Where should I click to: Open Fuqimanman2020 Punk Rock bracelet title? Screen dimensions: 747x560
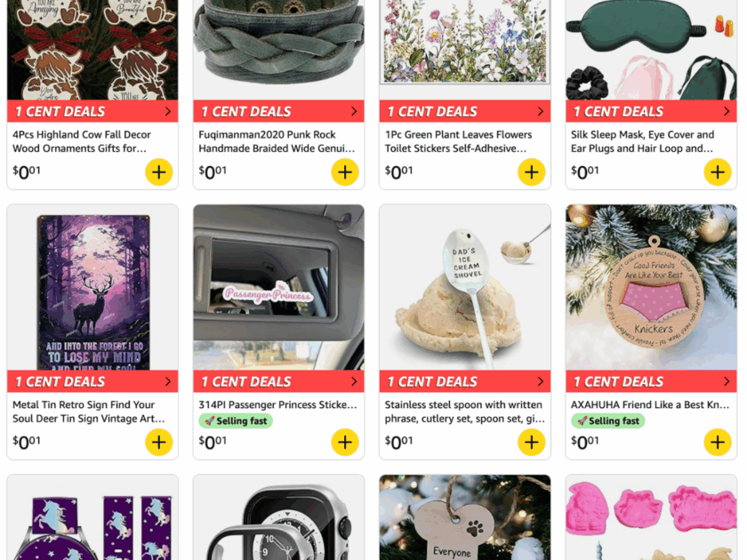(277, 141)
